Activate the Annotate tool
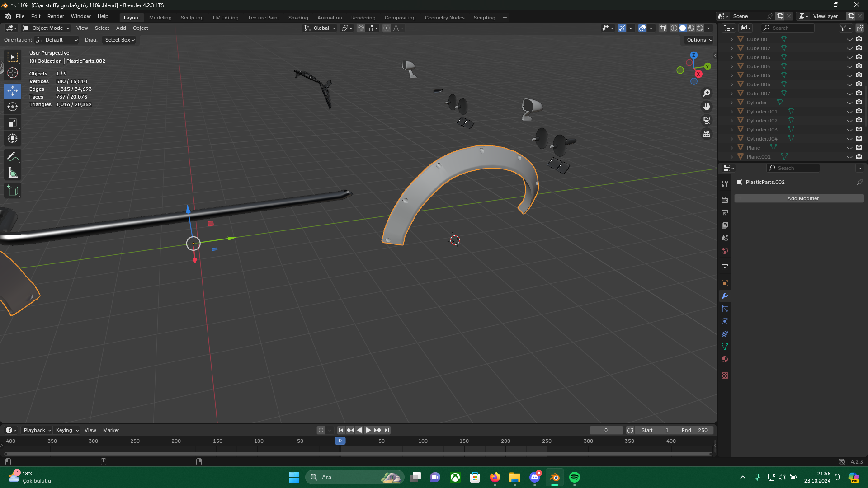 [x=13, y=157]
